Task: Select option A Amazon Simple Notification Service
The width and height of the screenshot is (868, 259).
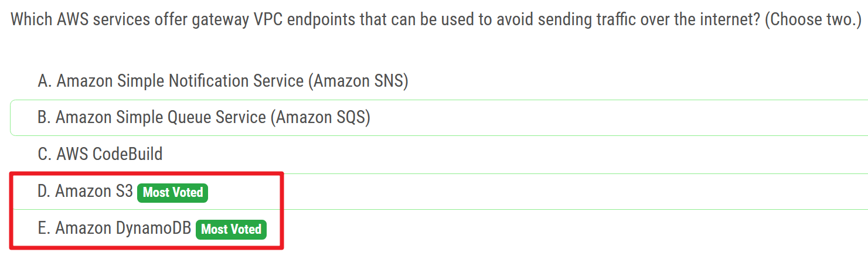Action: coord(223,81)
